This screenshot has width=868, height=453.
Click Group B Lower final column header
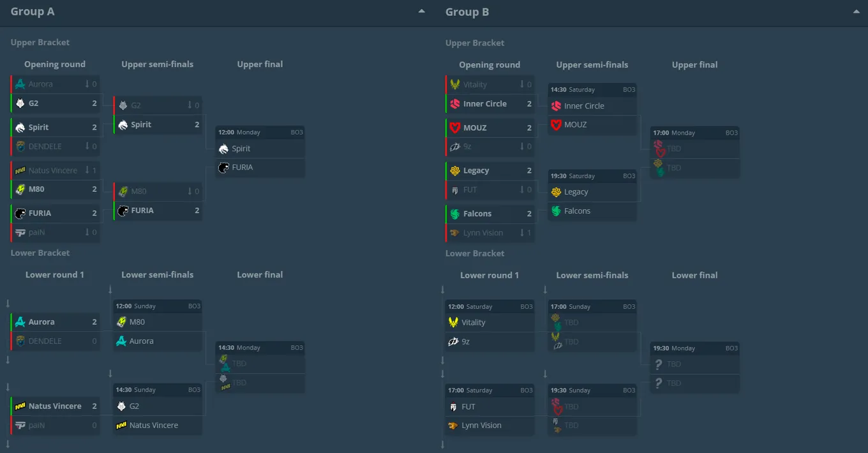[695, 275]
